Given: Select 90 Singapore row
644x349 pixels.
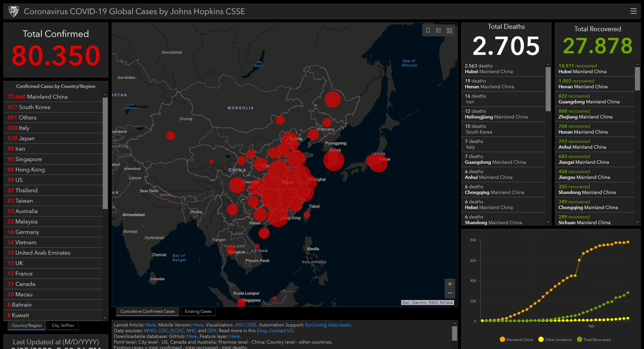Looking at the screenshot, I should point(53,159).
